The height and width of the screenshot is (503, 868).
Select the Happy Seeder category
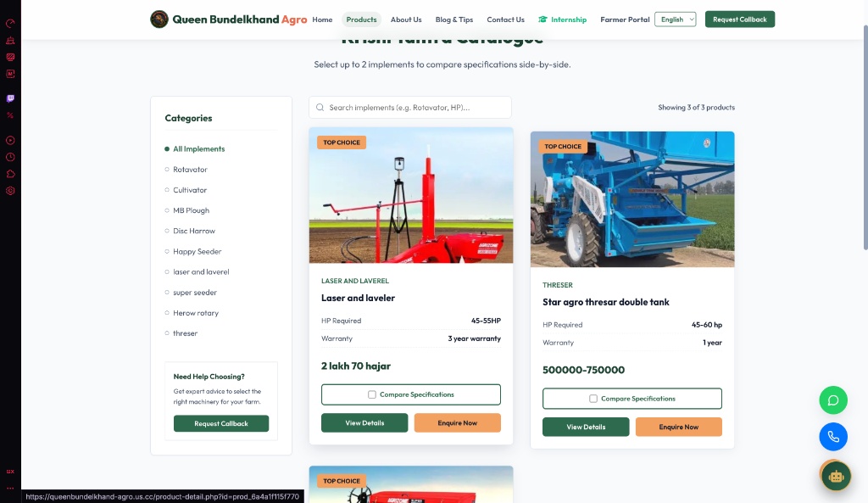click(x=197, y=251)
